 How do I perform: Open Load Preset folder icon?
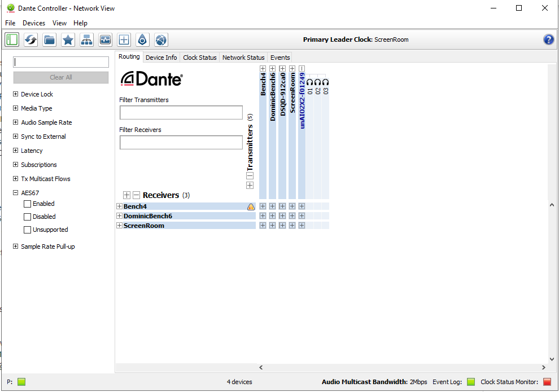coord(49,39)
